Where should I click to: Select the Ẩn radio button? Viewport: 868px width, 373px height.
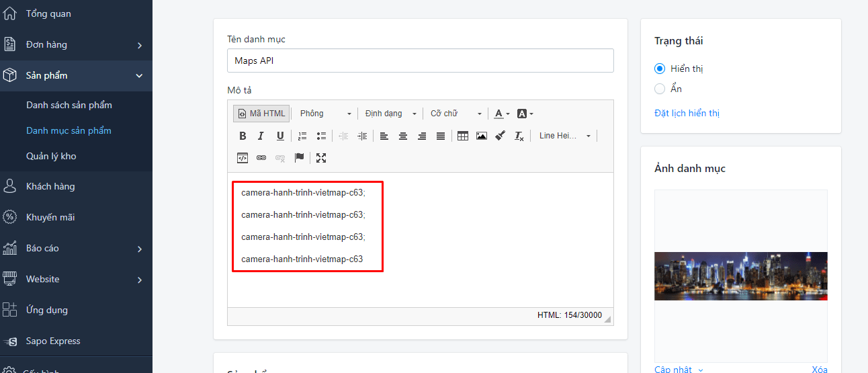coord(660,89)
